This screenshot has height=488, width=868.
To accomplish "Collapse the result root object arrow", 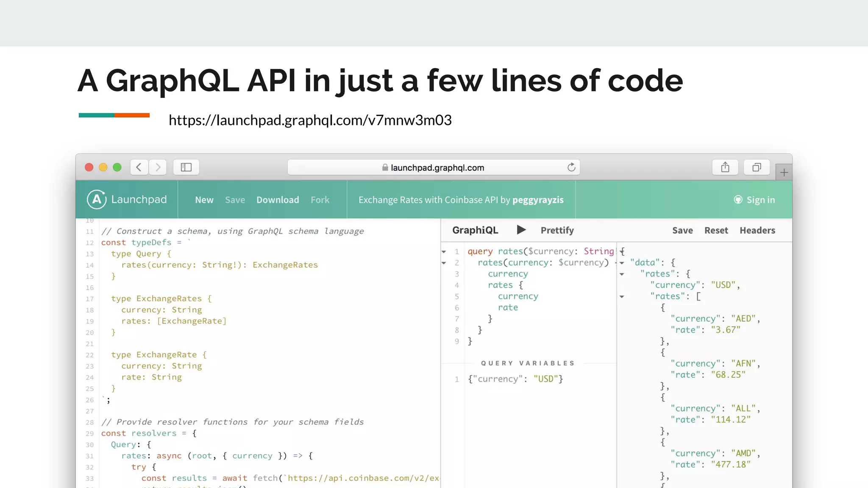I will (x=622, y=252).
